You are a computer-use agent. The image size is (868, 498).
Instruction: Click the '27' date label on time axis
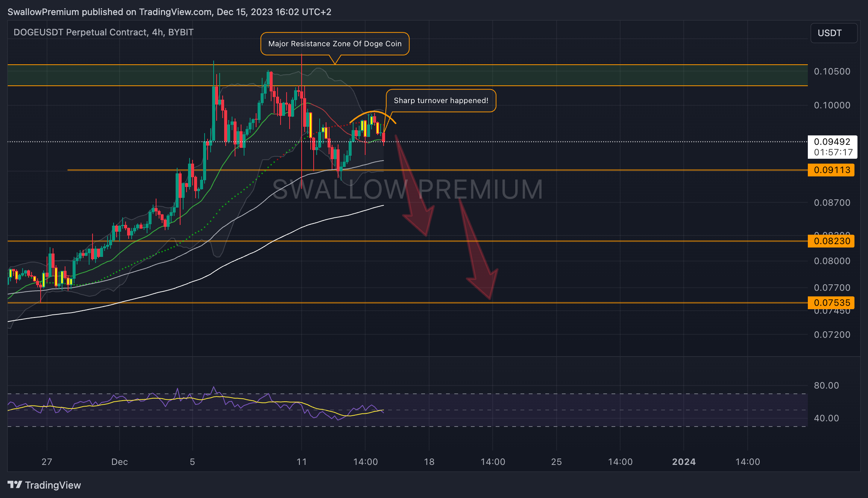pos(47,462)
